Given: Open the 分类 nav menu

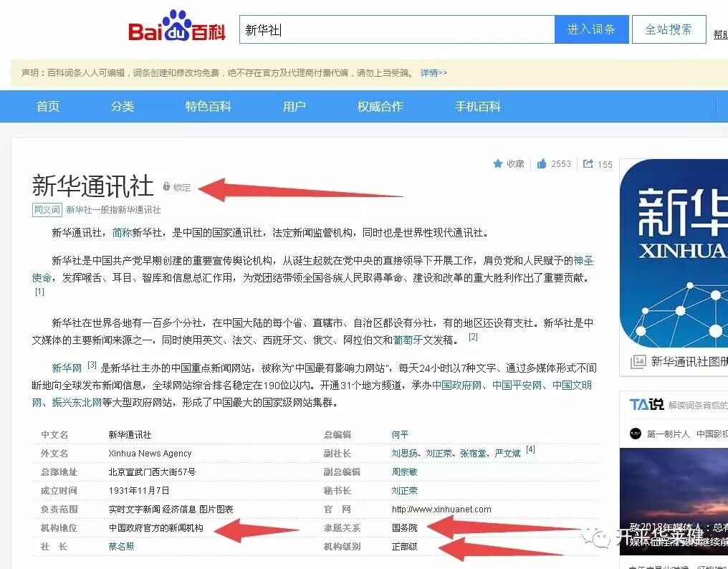Looking at the screenshot, I should click(123, 106).
